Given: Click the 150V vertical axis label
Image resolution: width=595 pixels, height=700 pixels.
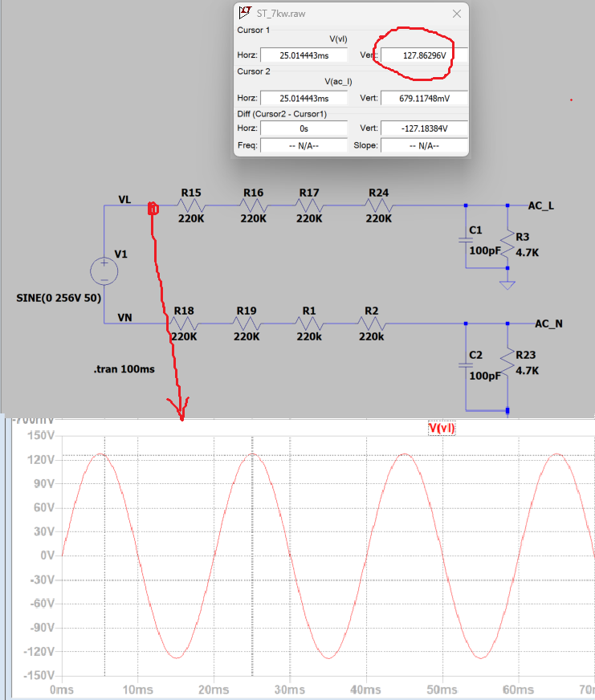Looking at the screenshot, I should coord(41,435).
